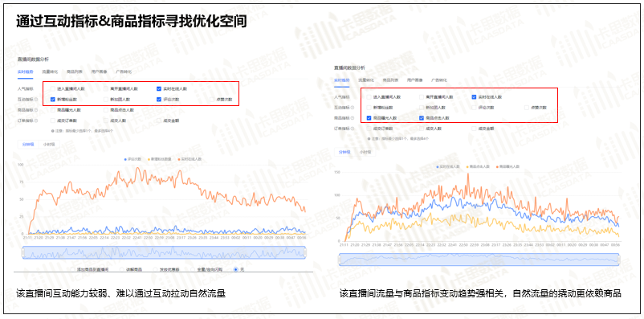Click right handle of right chart's range slider
Screen dimensions: 644x319
tap(618, 260)
